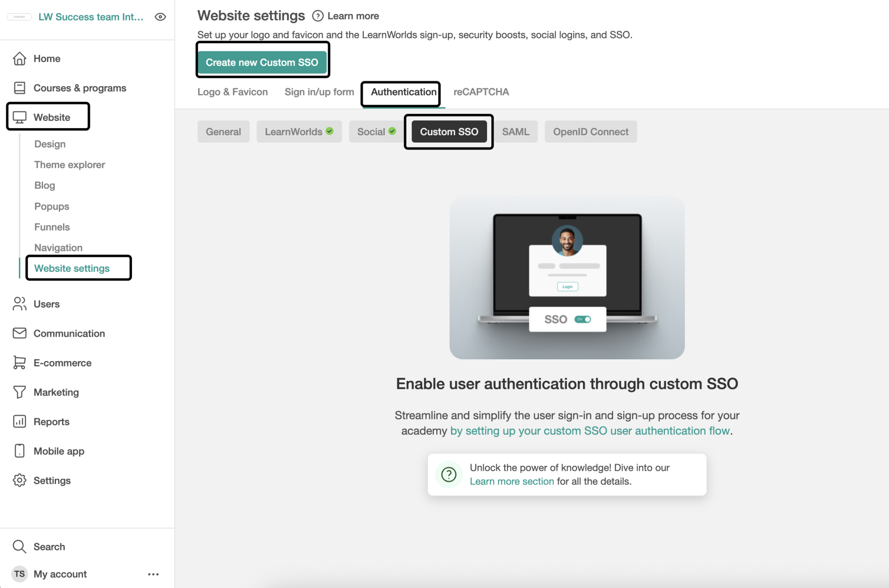This screenshot has height=588, width=889.
Task: Open the Social authentication sub-tab
Action: click(x=376, y=132)
